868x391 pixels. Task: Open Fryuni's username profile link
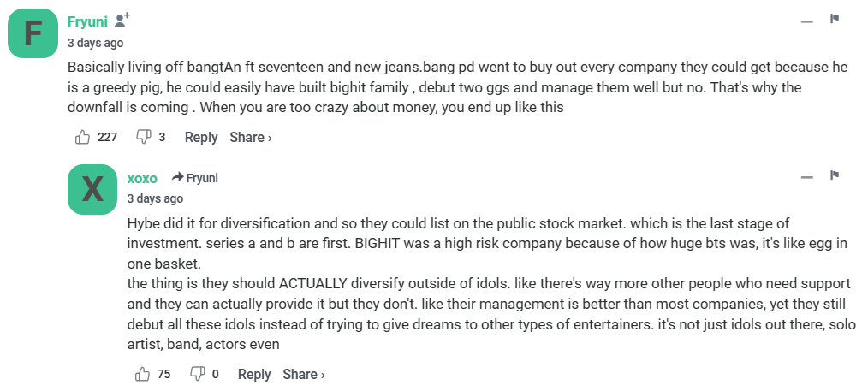coord(87,21)
